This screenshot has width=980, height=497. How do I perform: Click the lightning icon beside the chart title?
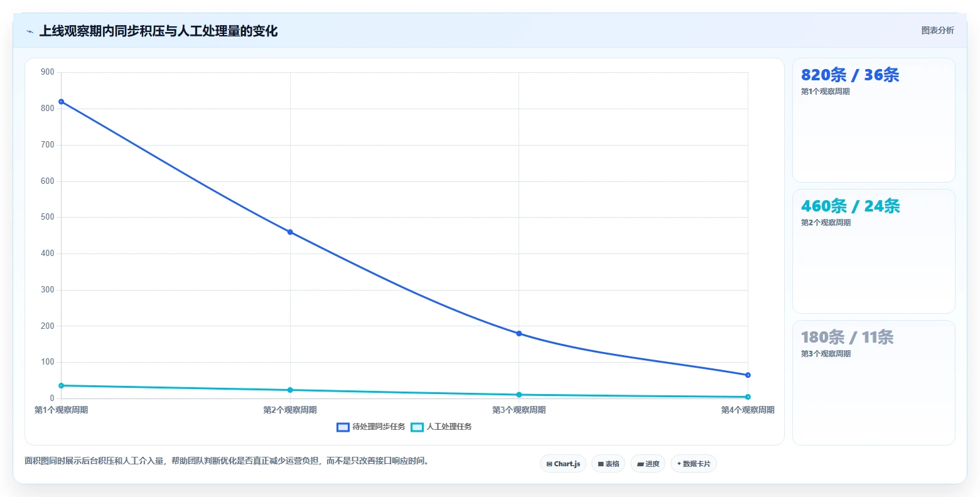[30, 31]
